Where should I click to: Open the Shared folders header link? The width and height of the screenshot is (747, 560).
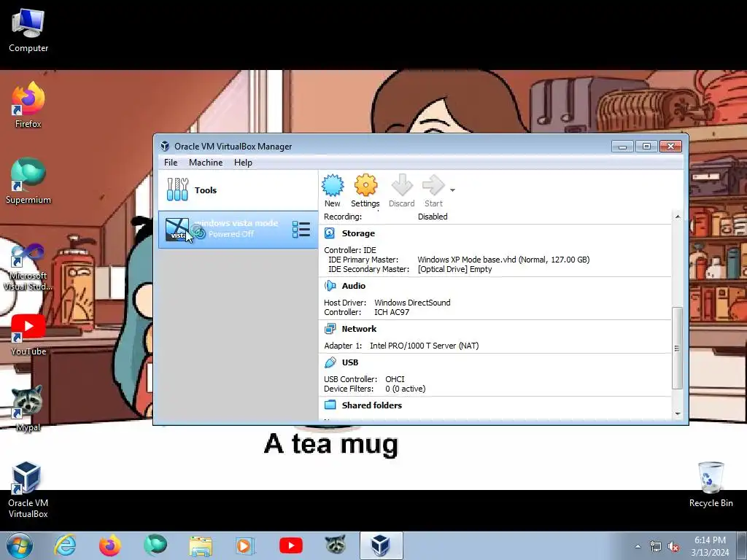(x=372, y=405)
